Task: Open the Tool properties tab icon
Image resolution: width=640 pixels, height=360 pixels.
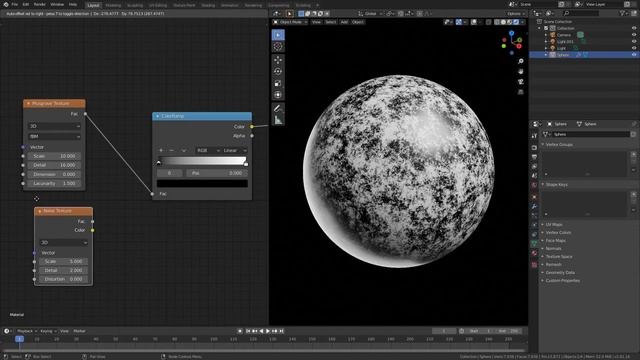Action: coord(534,136)
